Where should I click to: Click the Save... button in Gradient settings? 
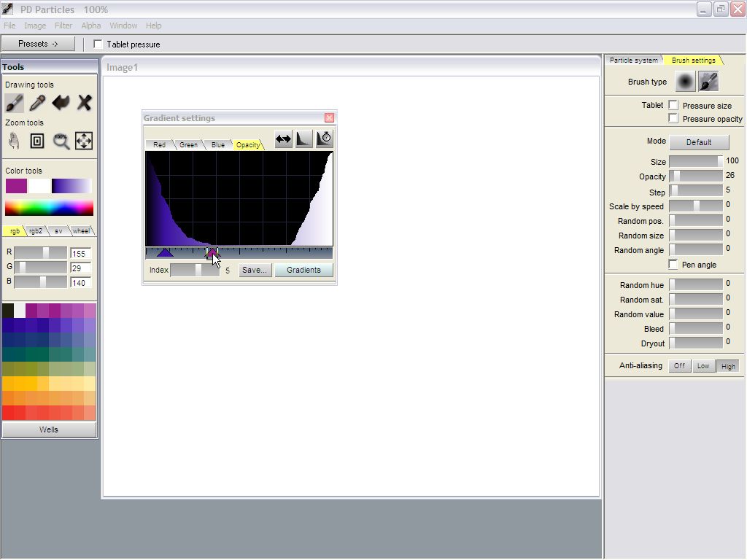[255, 270]
